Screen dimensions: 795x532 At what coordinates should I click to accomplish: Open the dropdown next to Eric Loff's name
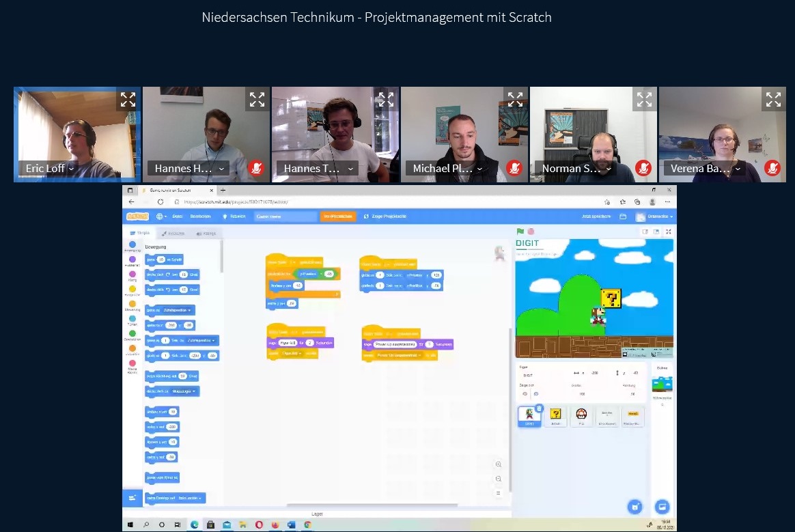[x=71, y=169]
